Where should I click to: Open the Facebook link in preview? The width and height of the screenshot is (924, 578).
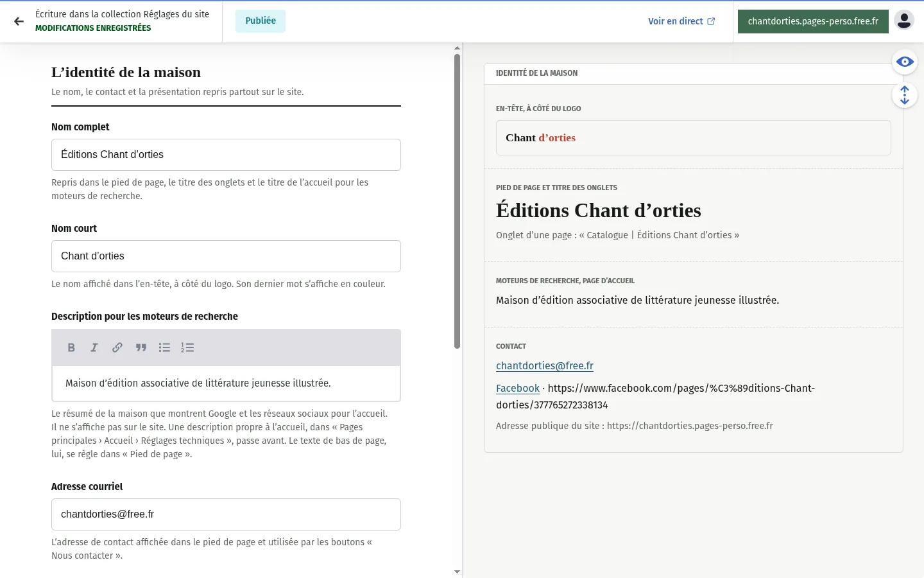pyautogui.click(x=518, y=388)
